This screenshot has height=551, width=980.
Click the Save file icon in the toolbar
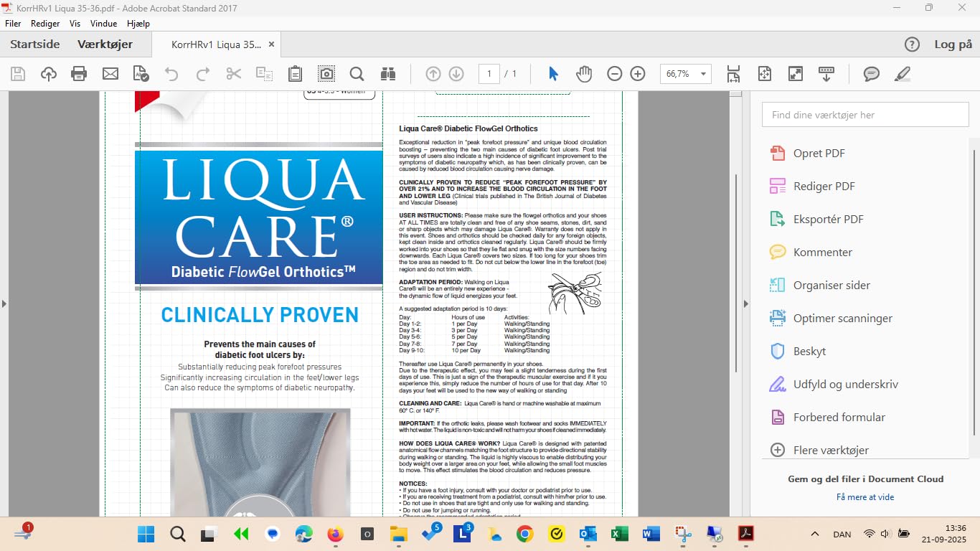click(18, 74)
